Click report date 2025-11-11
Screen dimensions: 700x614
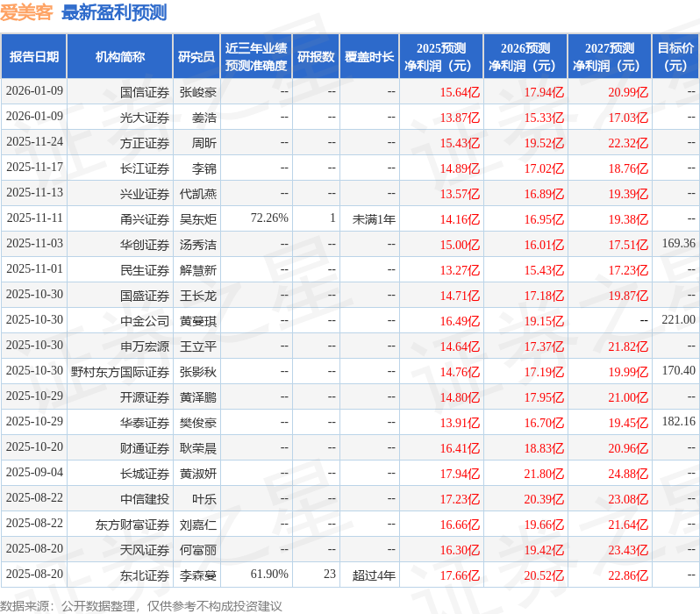pos(34,218)
